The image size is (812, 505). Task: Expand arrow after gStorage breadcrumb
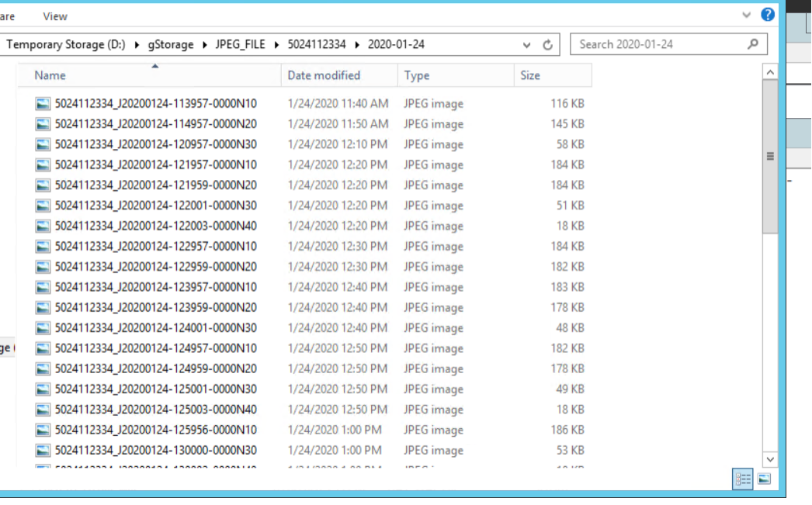click(205, 45)
